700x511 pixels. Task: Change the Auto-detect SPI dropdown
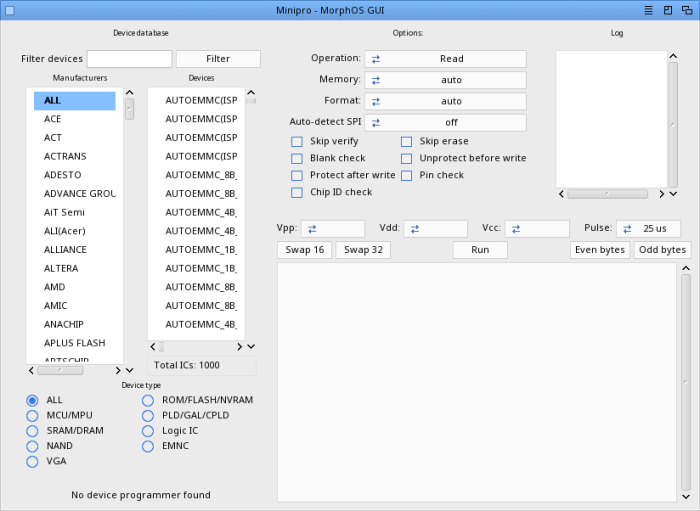(x=446, y=123)
